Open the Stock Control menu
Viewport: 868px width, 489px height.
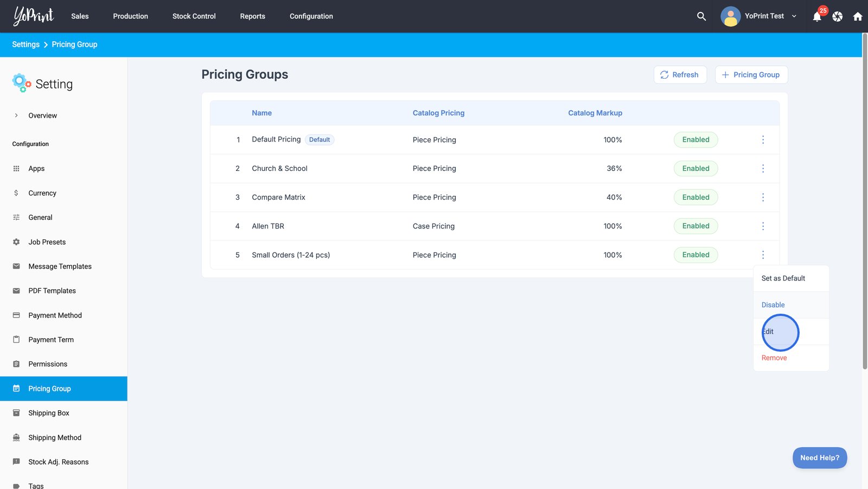tap(194, 16)
